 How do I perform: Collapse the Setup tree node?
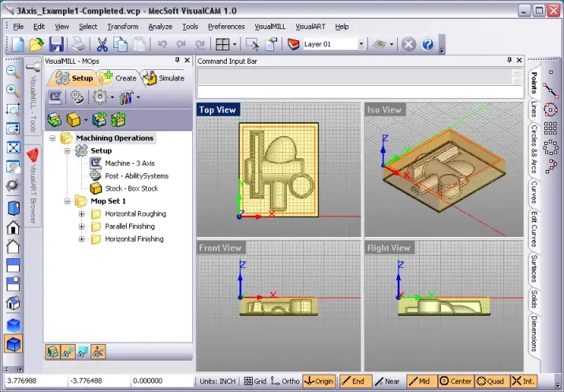67,151
